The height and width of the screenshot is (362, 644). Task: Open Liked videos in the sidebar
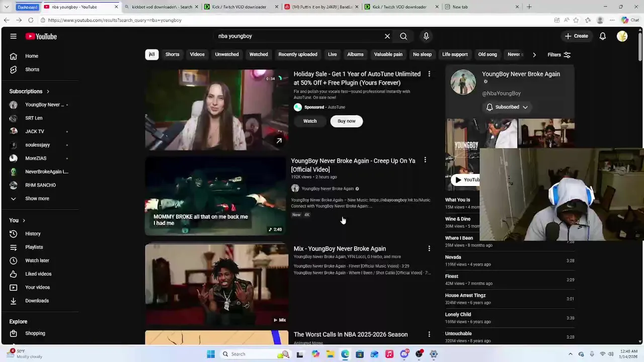[38, 274]
